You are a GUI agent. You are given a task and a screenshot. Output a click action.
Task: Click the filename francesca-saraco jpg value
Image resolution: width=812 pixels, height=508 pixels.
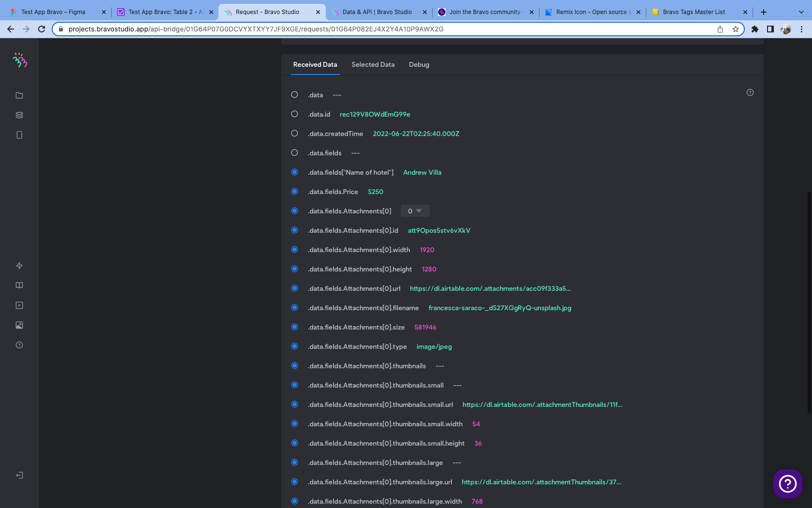click(x=500, y=308)
